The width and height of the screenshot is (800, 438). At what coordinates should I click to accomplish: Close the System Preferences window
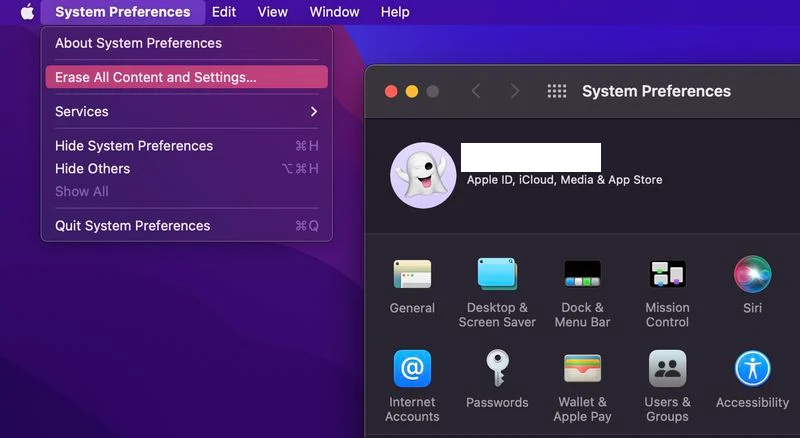[391, 91]
